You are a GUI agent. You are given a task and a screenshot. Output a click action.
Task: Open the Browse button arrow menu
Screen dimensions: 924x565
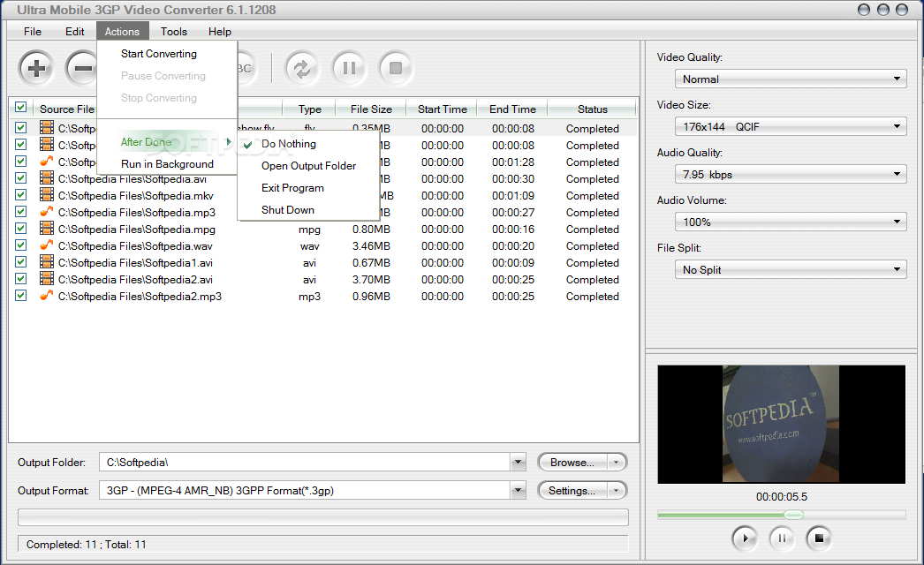tap(617, 463)
